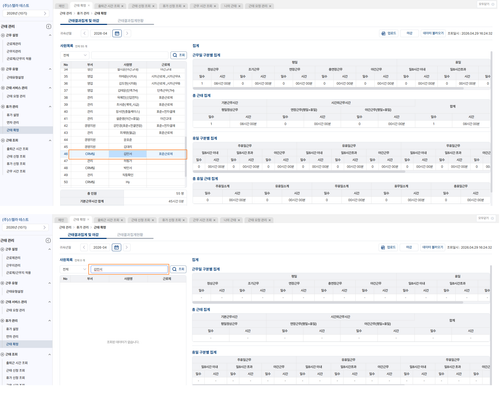
Task: Click the employee list vertical scrollbar, upper screenshot
Action: click(186, 157)
